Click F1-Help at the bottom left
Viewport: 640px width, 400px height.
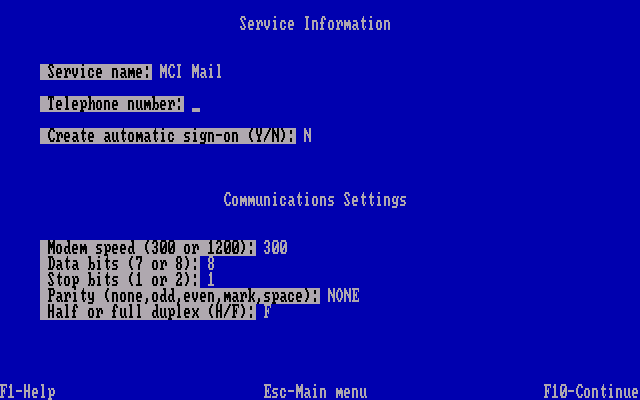point(28,392)
